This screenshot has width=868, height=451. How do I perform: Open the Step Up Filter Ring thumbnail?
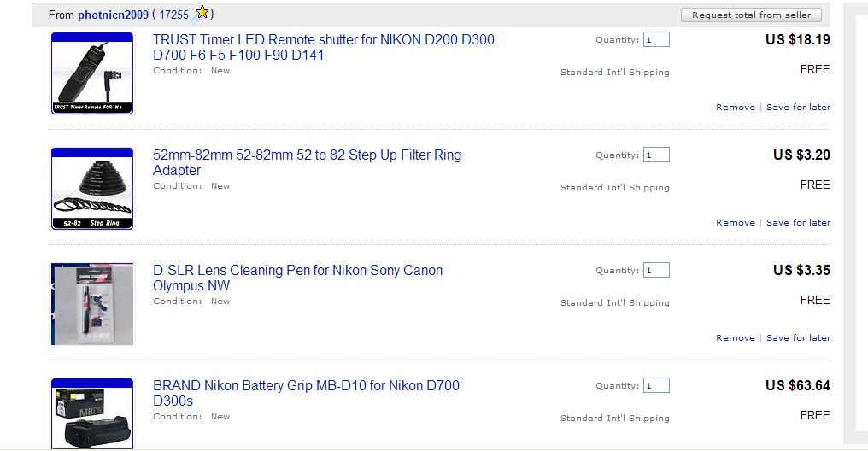[x=92, y=189]
